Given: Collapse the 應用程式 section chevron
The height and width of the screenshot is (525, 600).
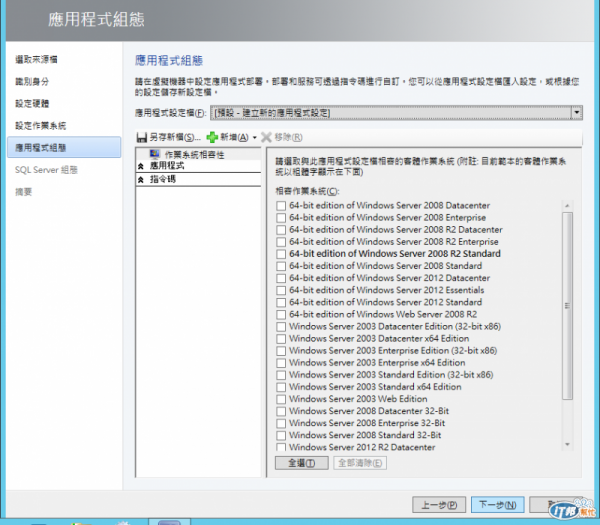Looking at the screenshot, I should coord(141,166).
